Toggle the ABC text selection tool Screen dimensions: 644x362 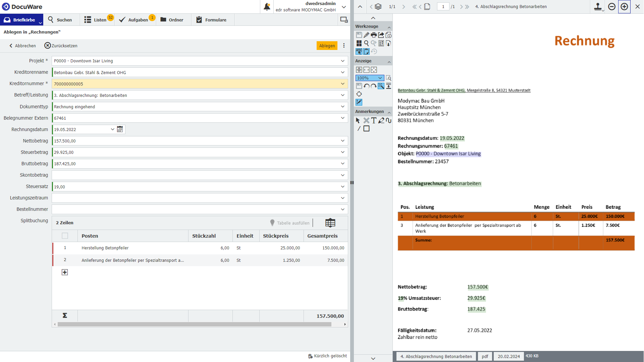(359, 51)
